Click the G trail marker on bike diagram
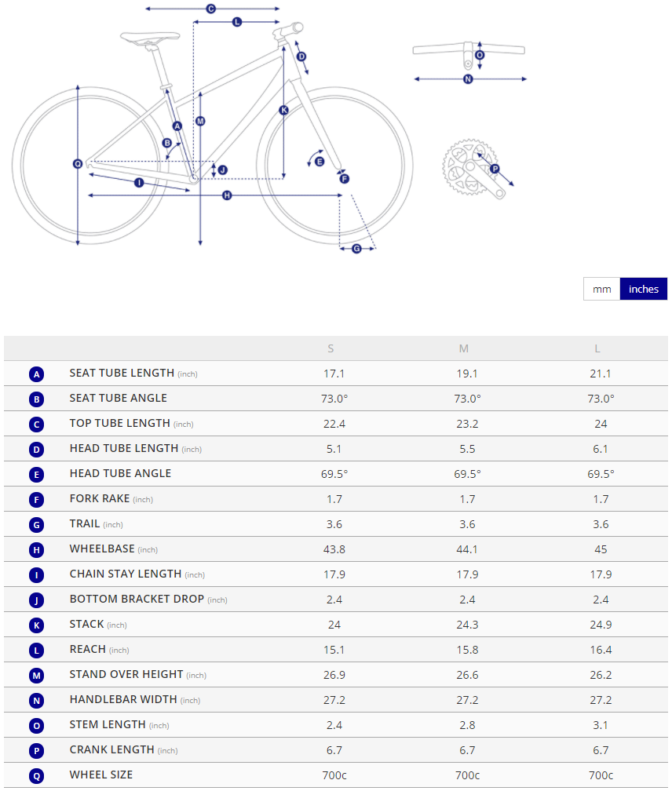 pos(357,249)
